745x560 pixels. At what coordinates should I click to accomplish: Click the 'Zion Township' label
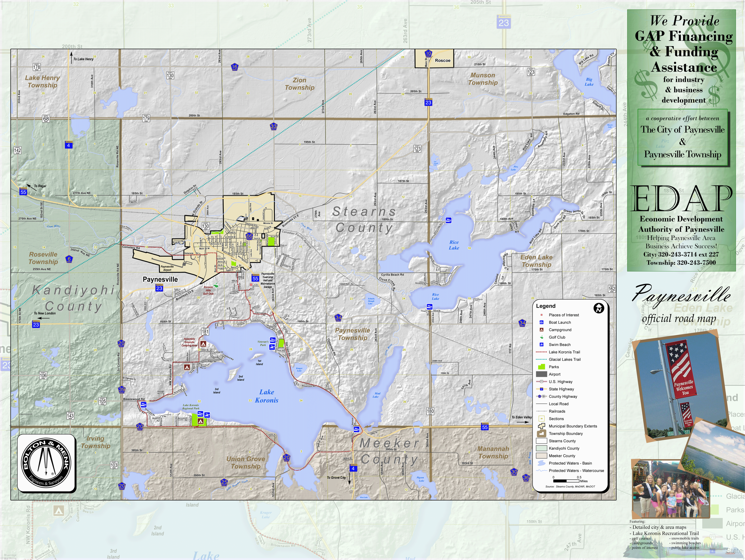[x=299, y=84]
